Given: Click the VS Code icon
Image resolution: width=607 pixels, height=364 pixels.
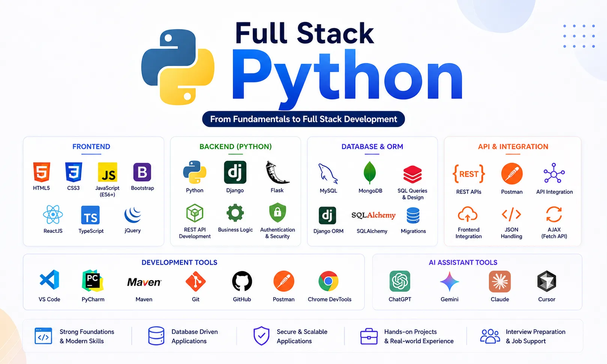Looking at the screenshot, I should (x=49, y=280).
